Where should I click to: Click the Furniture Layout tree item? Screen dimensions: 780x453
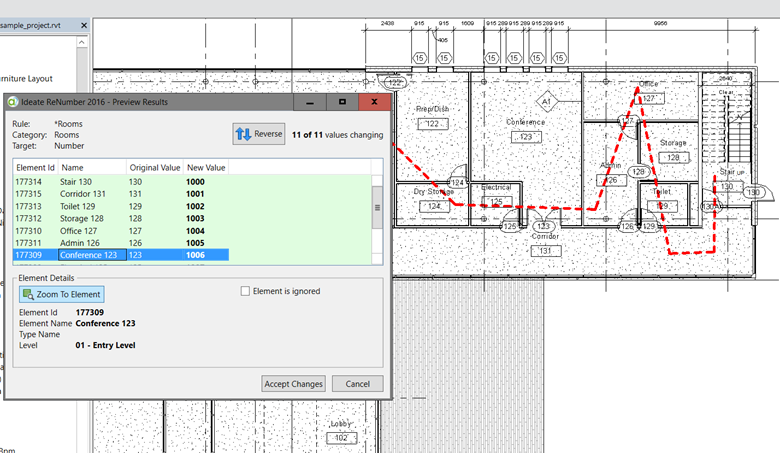[26, 79]
